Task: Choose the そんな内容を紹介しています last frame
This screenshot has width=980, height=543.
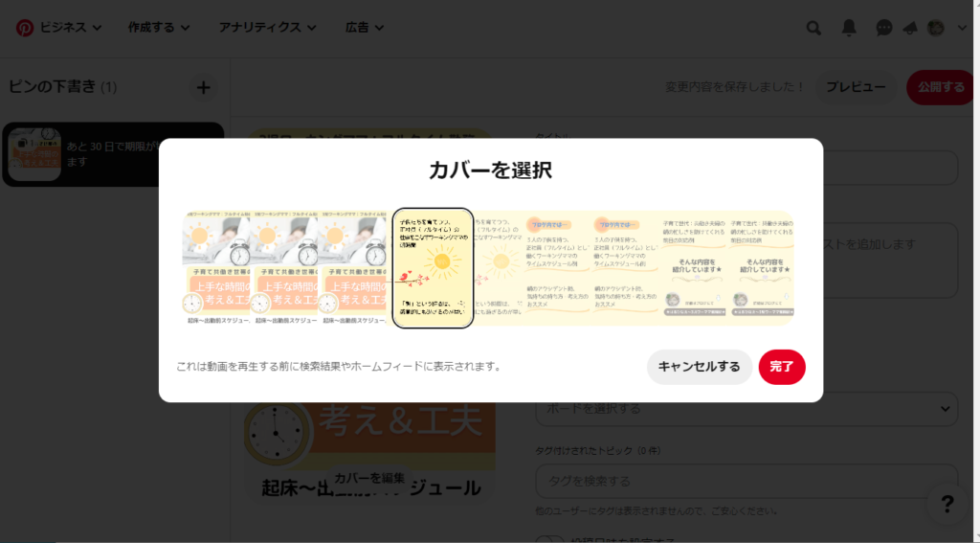Action: pyautogui.click(x=761, y=268)
